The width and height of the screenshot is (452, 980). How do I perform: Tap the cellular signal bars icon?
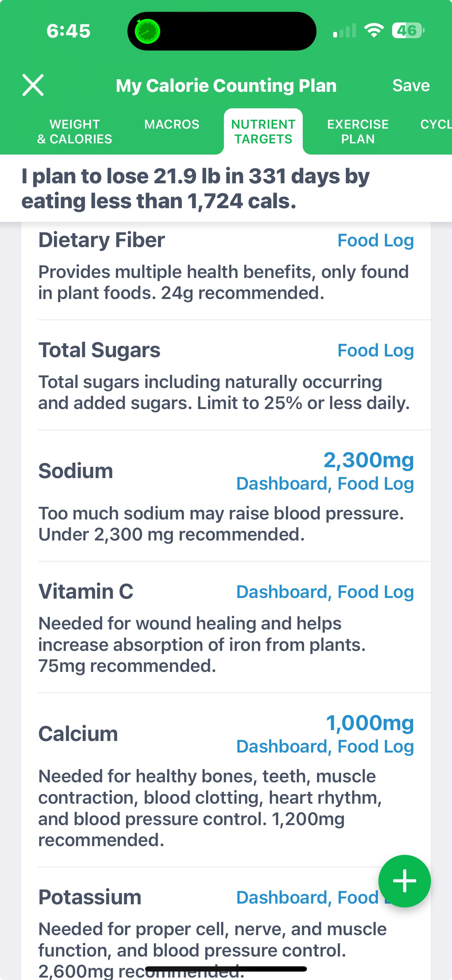345,30
